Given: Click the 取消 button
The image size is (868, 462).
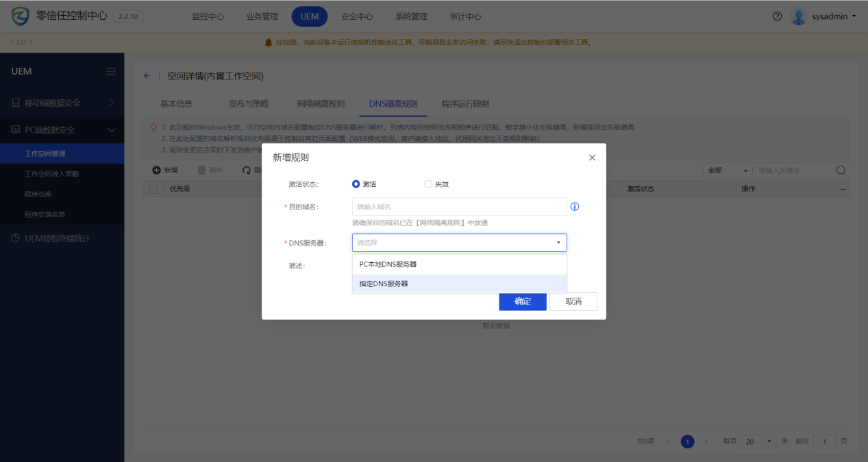Looking at the screenshot, I should point(573,301).
